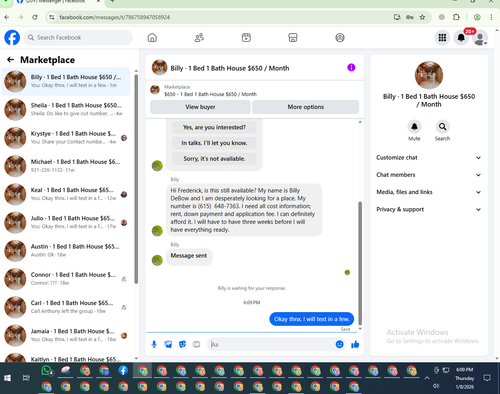This screenshot has width=500, height=394.
Task: Open Jamaia conversation in chat list
Action: 66,335
